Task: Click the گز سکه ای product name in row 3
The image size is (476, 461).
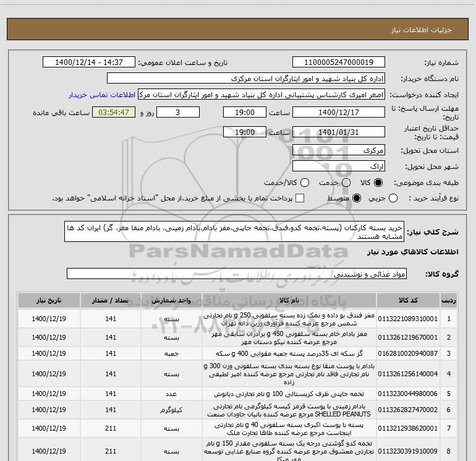Action: [x=289, y=354]
